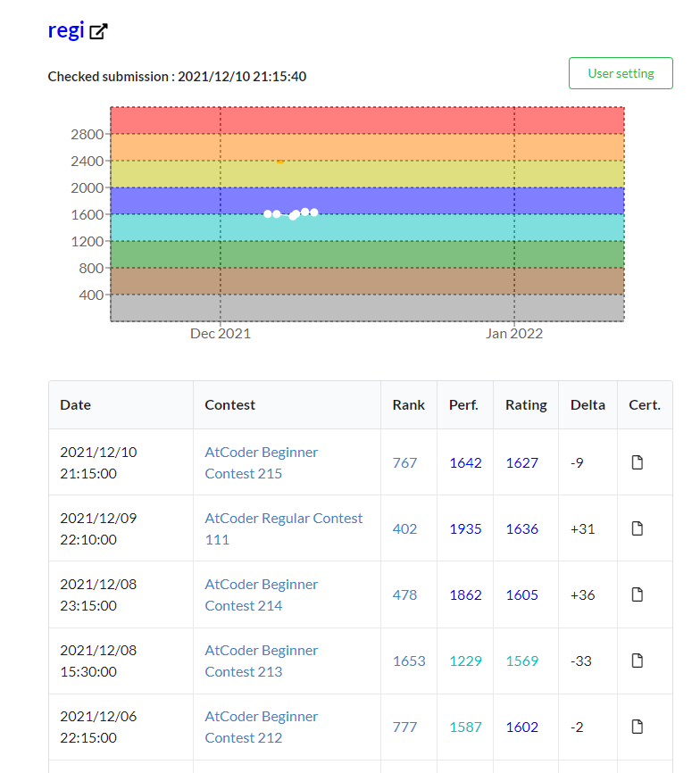Open AtCoder Beginner Contest 215 link
The image size is (700, 773).
(x=262, y=462)
